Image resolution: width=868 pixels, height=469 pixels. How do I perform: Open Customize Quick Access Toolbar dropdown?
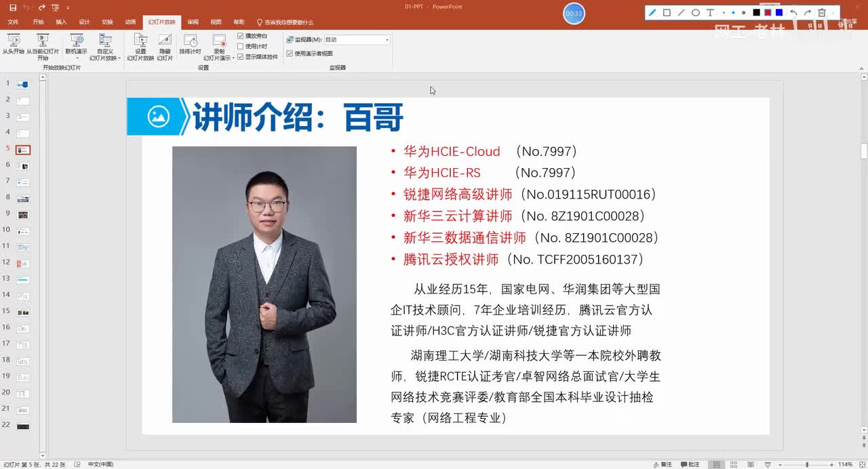[68, 7]
